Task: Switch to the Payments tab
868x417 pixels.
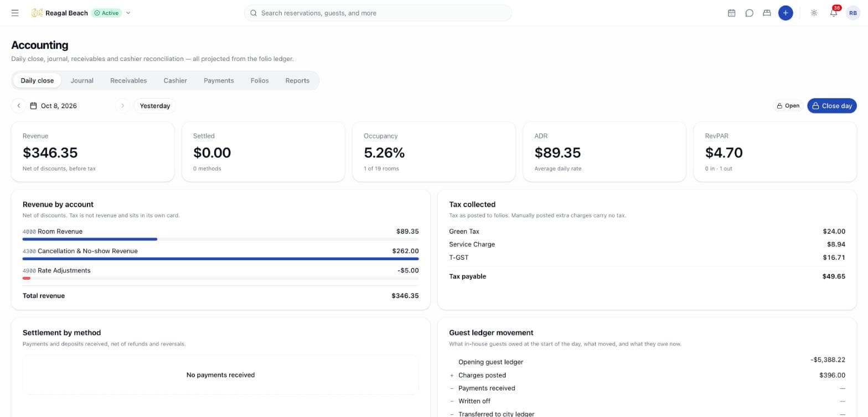Action: point(219,80)
